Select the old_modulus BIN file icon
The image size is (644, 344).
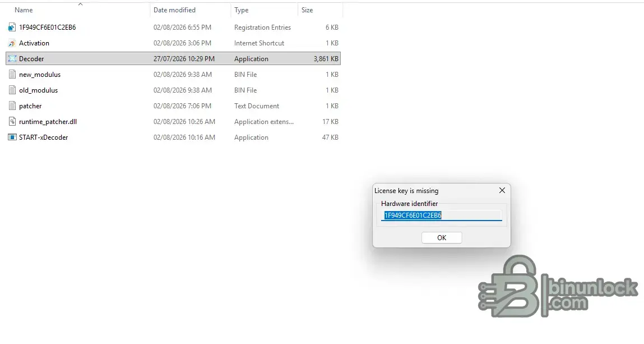pos(12,90)
